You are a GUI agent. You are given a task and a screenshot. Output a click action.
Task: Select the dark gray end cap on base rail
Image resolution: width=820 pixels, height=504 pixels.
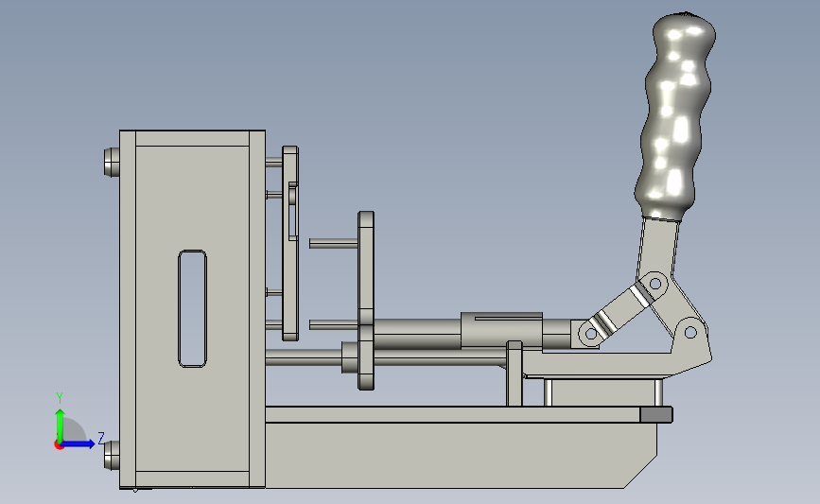pyautogui.click(x=656, y=415)
